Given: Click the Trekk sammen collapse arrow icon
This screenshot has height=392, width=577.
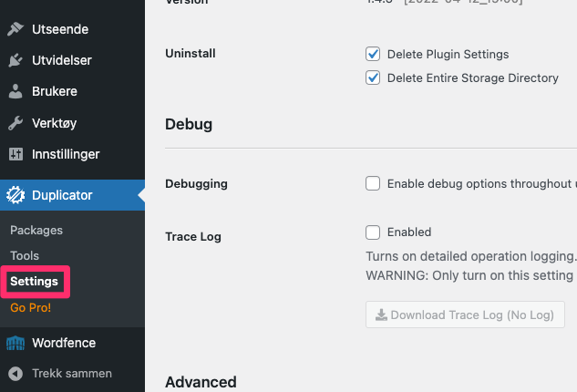Looking at the screenshot, I should (x=15, y=374).
